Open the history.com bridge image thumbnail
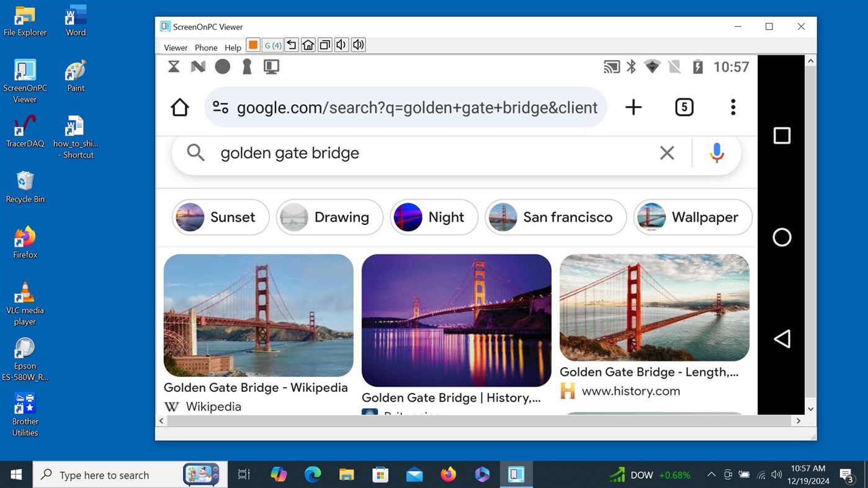 click(x=654, y=307)
